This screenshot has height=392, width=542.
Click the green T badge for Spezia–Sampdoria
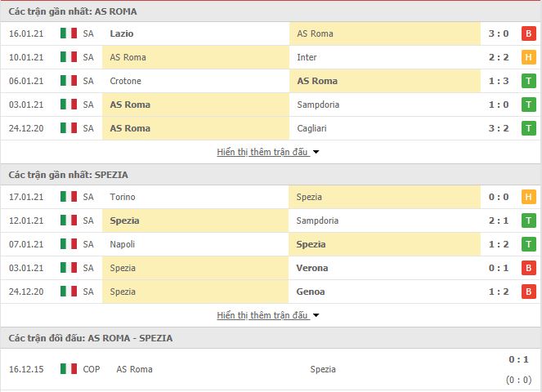coord(529,220)
